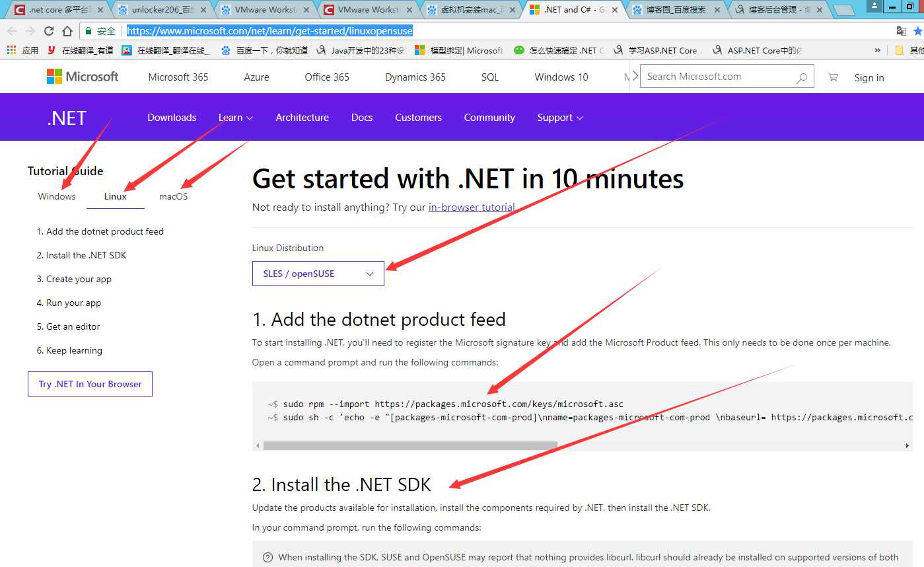Close the unlocker206 tab
The width and height of the screenshot is (924, 567).
(x=203, y=10)
